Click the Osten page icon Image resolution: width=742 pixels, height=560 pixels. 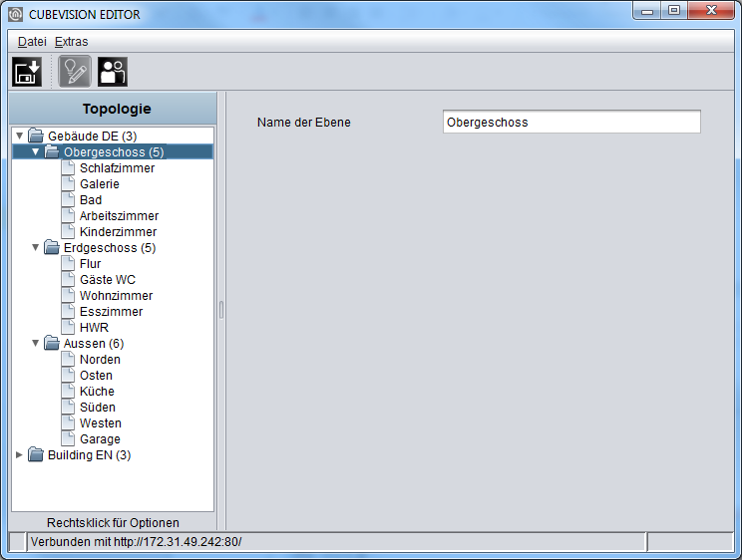pyautogui.click(x=68, y=375)
